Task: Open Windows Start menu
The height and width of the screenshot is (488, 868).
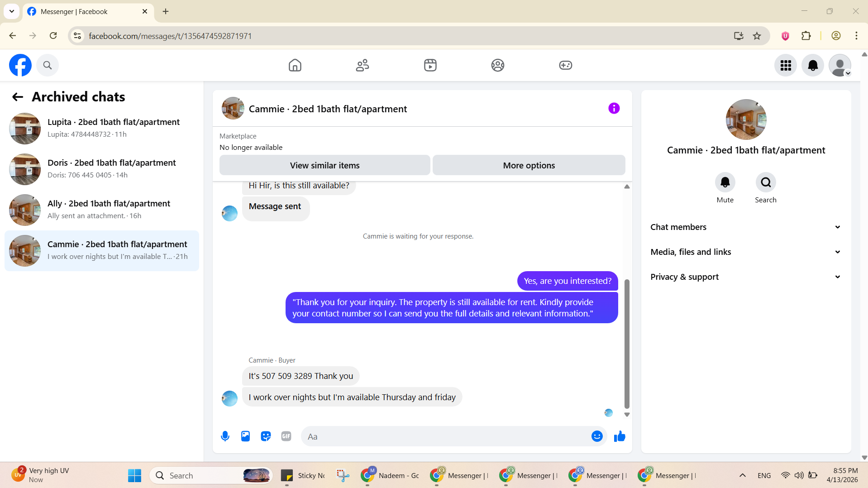Action: click(x=134, y=476)
